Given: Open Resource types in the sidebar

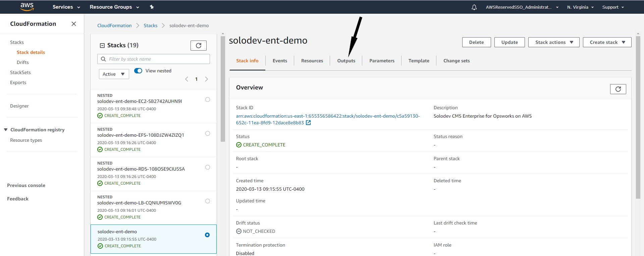Looking at the screenshot, I should tap(26, 140).
